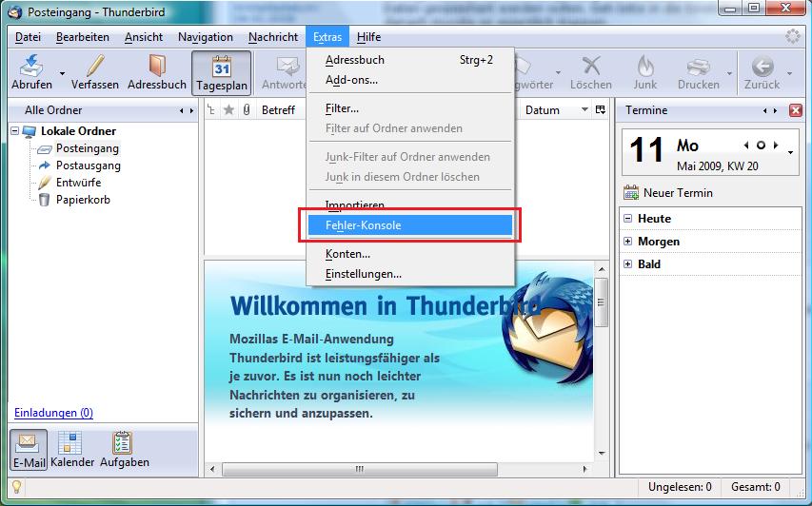The image size is (812, 506).
Task: Choose Adressbuch in Extras menu
Action: point(409,60)
